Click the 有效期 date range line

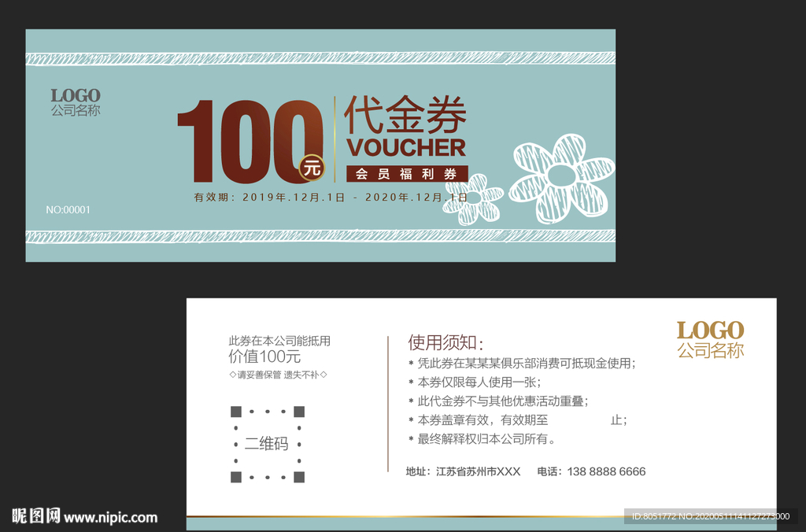tap(331, 198)
